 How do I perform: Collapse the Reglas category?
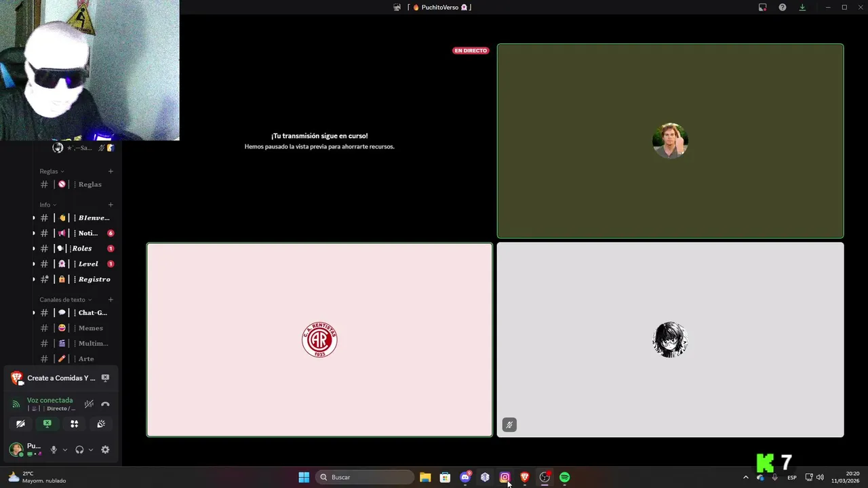coord(52,171)
